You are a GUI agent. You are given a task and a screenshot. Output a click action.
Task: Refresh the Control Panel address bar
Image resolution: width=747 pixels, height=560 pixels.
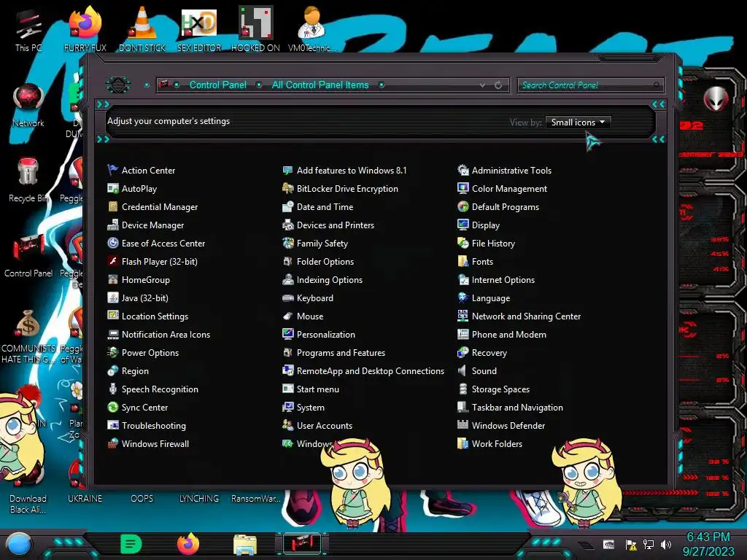(x=498, y=85)
